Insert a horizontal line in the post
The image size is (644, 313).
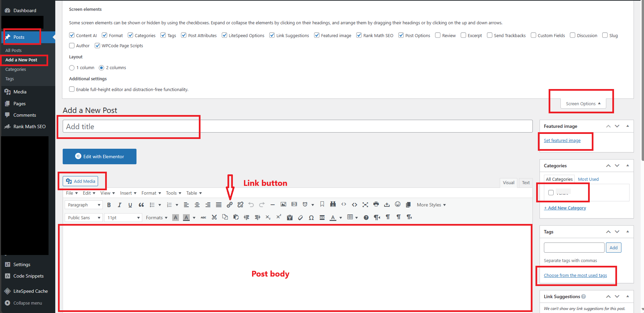click(x=273, y=205)
